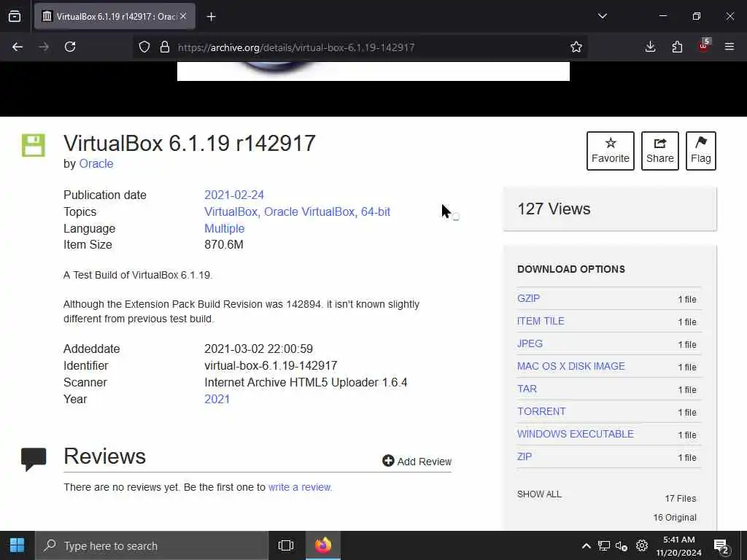
Task: Close the VirtualBox 6.1.19 tab
Action: (x=183, y=16)
